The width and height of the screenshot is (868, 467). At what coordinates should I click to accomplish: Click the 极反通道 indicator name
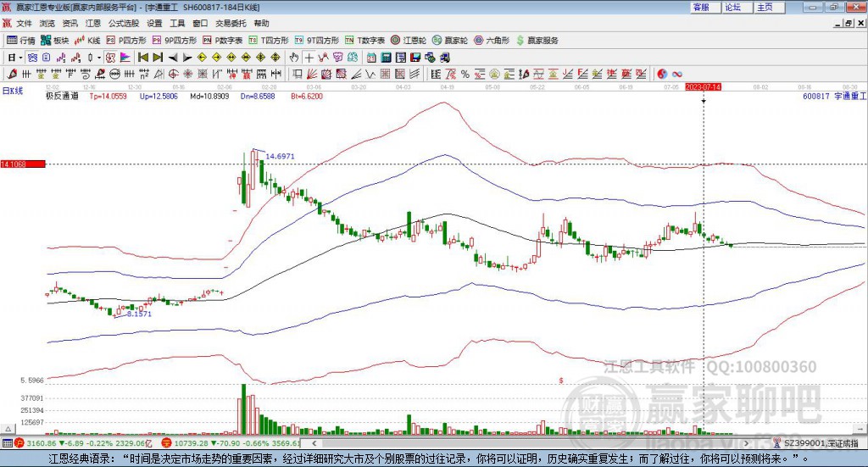click(62, 97)
